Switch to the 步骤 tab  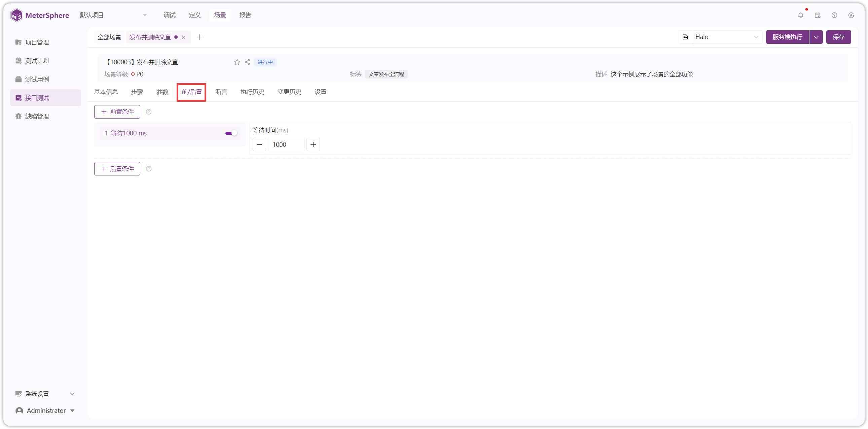[x=137, y=92]
